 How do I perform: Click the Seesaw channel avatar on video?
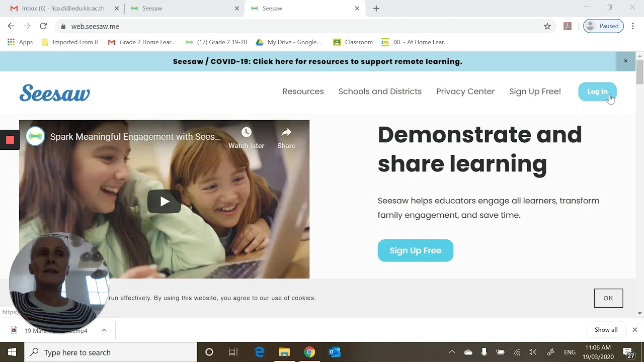(x=35, y=136)
